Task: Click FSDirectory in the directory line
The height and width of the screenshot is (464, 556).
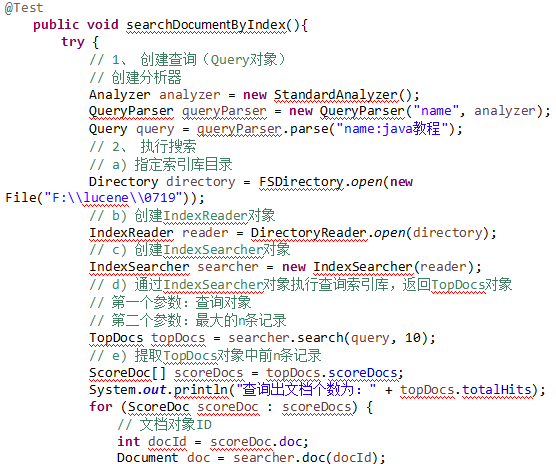Action: [301, 182]
